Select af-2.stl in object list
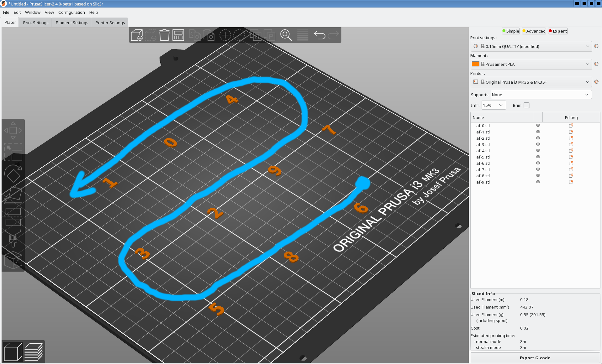This screenshot has width=602, height=364. tap(483, 138)
